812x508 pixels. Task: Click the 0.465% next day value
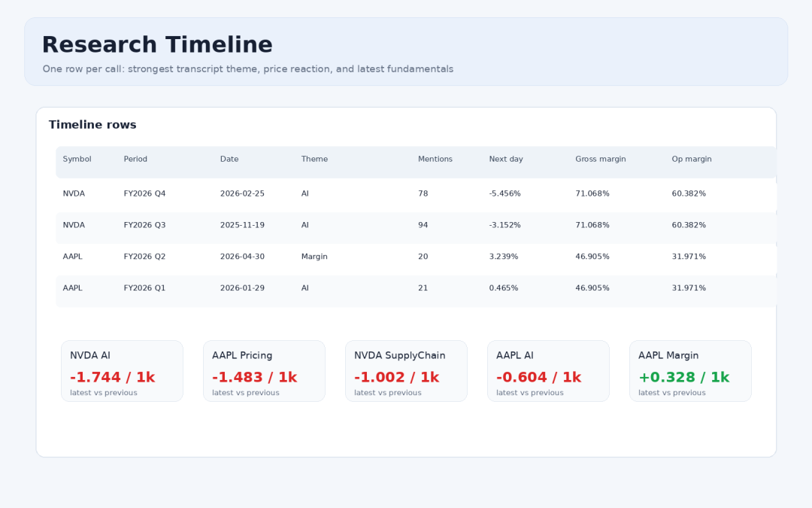click(x=503, y=287)
